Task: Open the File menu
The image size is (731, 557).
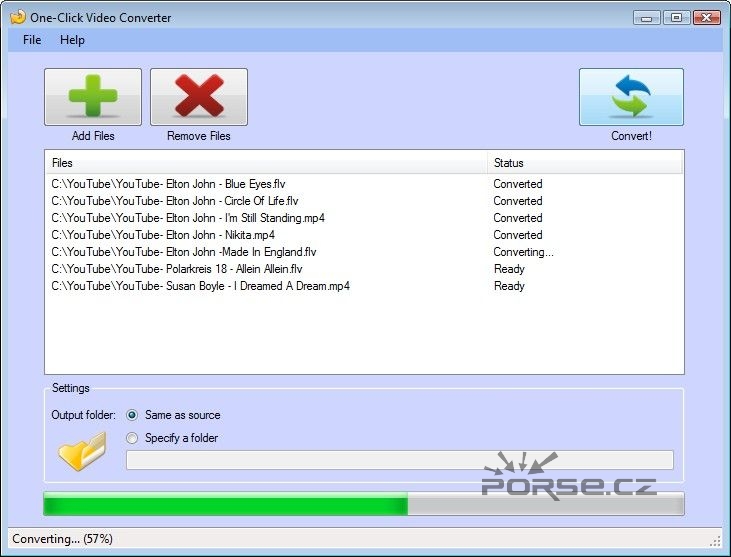Action: pos(32,40)
